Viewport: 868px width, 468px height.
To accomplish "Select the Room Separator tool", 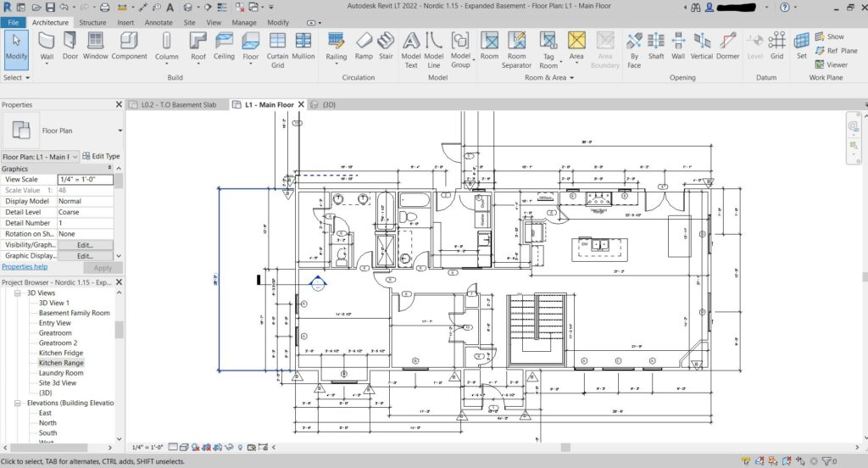I will [516, 50].
